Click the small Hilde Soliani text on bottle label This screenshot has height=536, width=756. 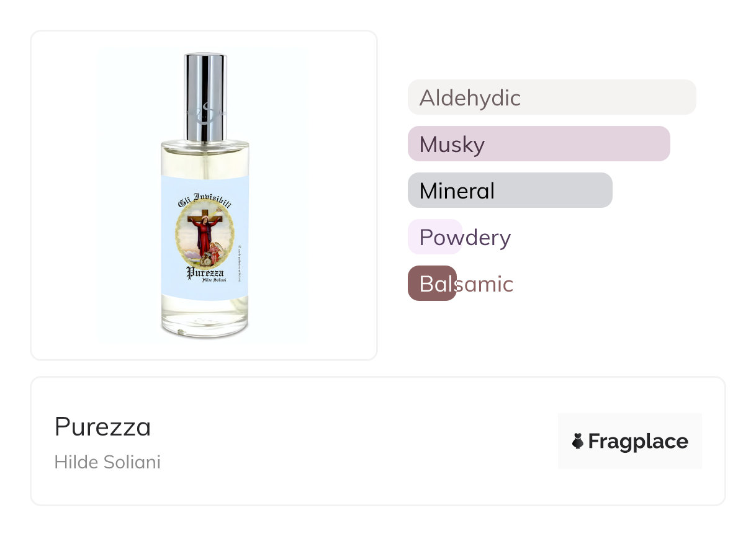(214, 281)
